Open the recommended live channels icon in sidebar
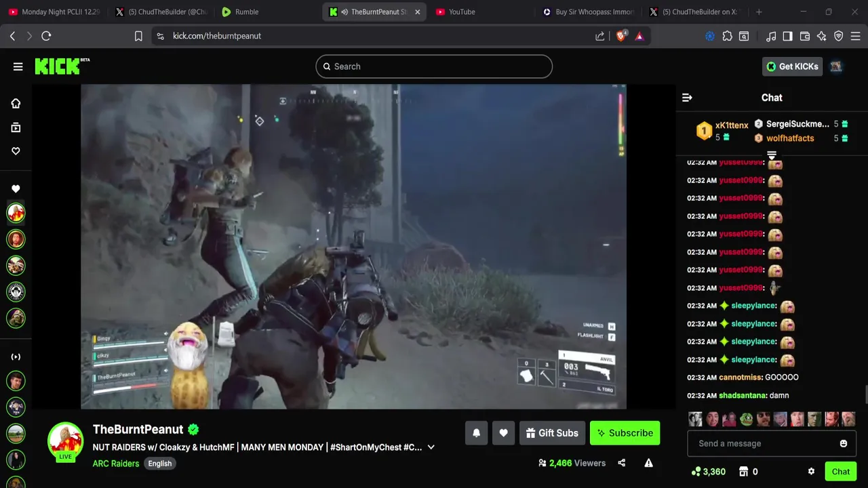Image resolution: width=868 pixels, height=488 pixels. 16,357
